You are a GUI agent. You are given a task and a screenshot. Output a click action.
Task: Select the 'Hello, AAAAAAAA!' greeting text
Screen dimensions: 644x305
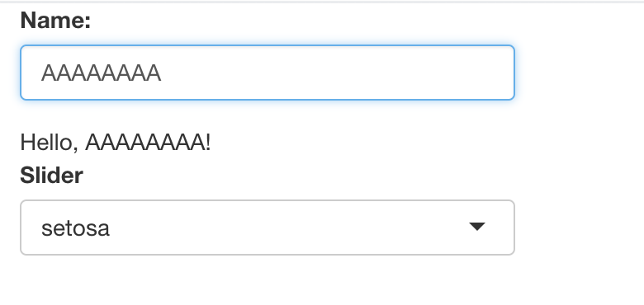pos(116,143)
